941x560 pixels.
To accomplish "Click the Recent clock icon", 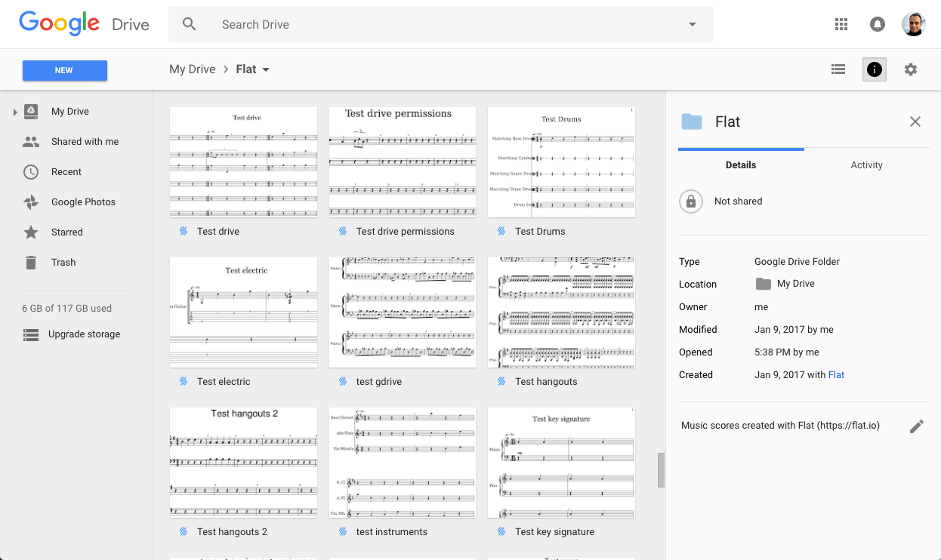I will coord(31,171).
